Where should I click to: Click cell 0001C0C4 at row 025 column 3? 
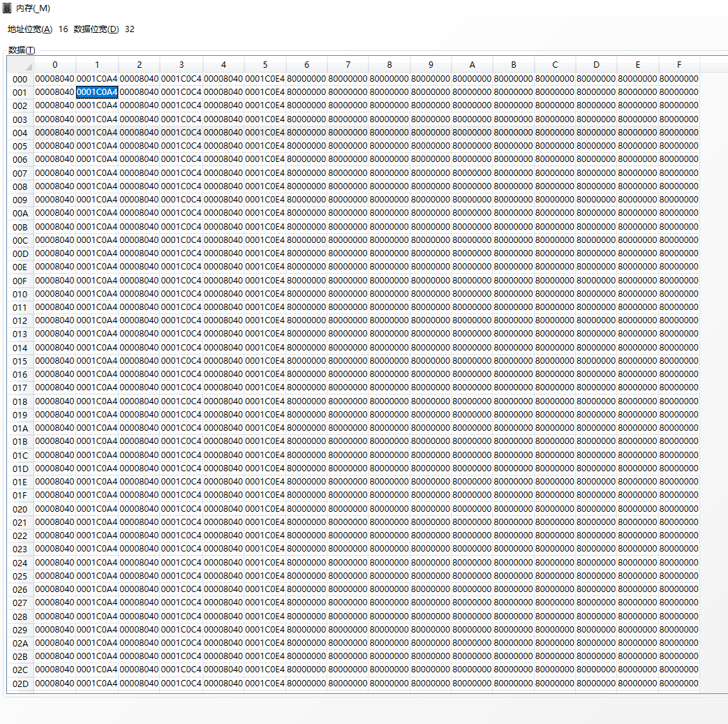(181, 576)
